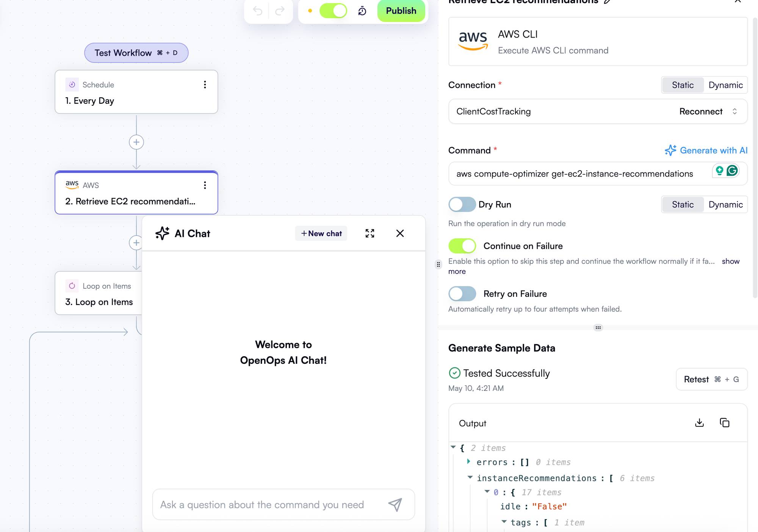Send the AI chat message
Viewport: 758px width, 532px height.
pyautogui.click(x=395, y=504)
